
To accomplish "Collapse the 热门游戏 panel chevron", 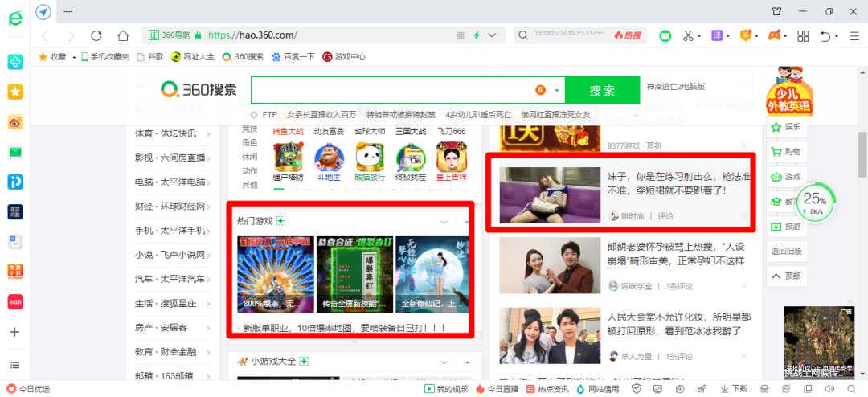I will tap(444, 222).
